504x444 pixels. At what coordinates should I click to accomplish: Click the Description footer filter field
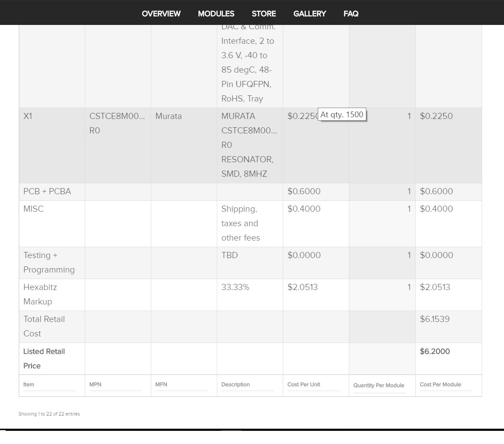[247, 385]
